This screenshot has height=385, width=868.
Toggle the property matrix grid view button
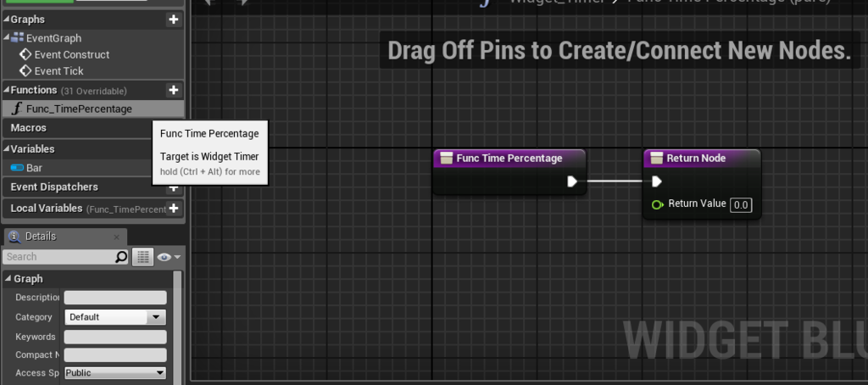142,257
